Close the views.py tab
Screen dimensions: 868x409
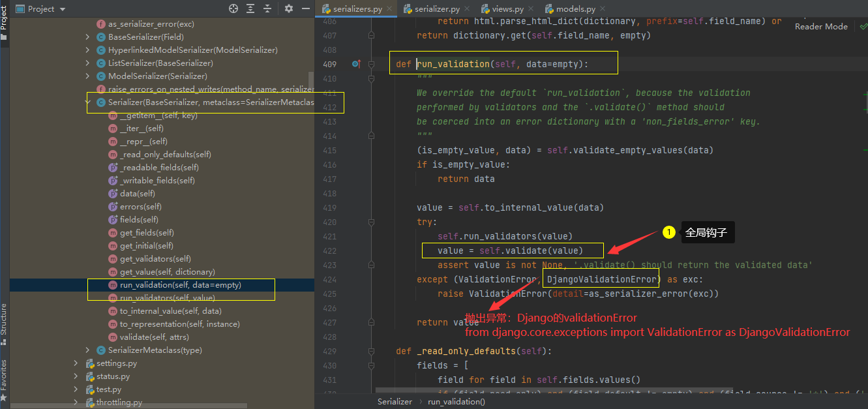(531, 9)
